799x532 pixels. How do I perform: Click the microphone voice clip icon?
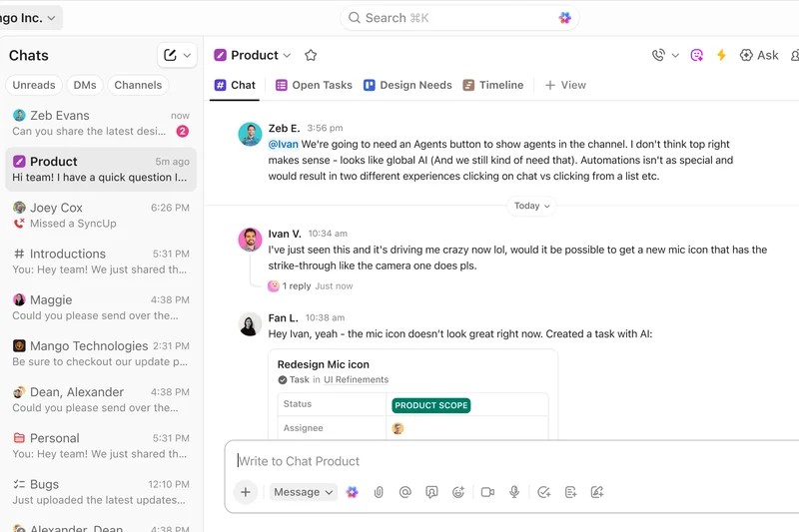click(x=514, y=492)
